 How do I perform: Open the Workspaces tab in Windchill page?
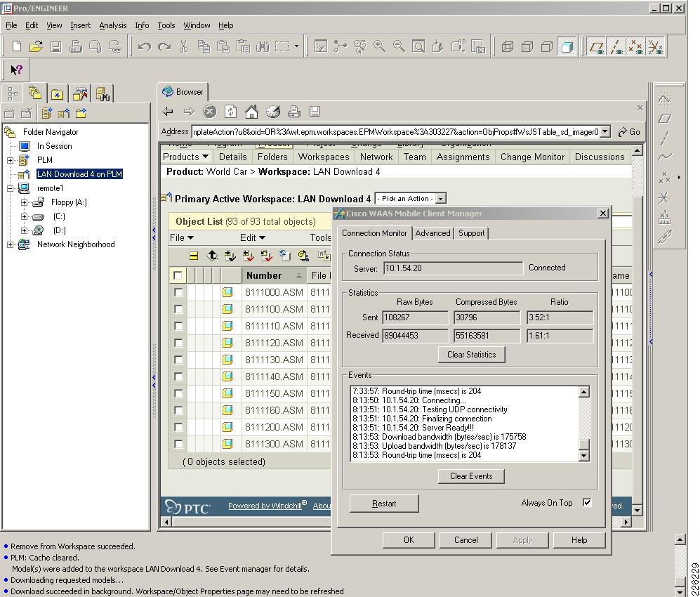coord(324,157)
